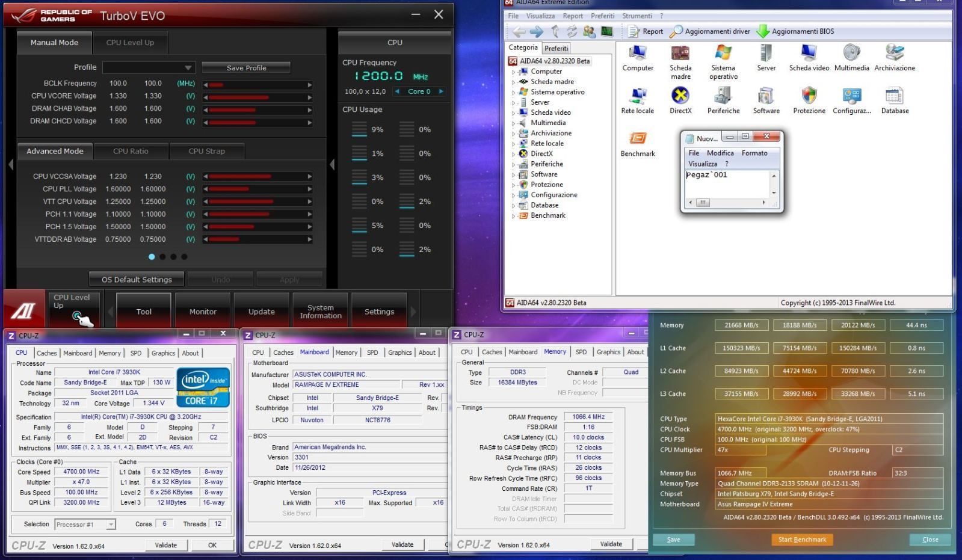Open the System Information button in AI Suite
Screen dimensions: 962x560
point(321,312)
